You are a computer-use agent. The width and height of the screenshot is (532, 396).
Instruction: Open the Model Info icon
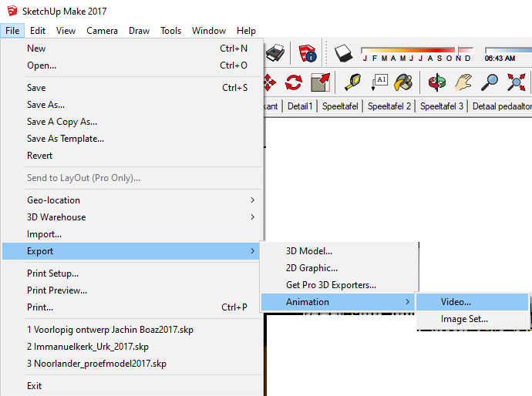click(x=308, y=53)
